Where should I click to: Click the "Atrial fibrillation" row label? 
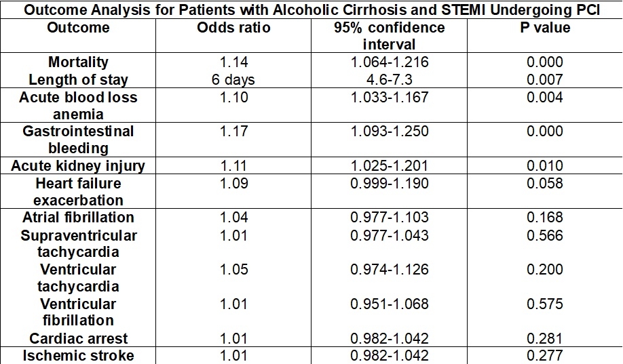tap(78, 218)
